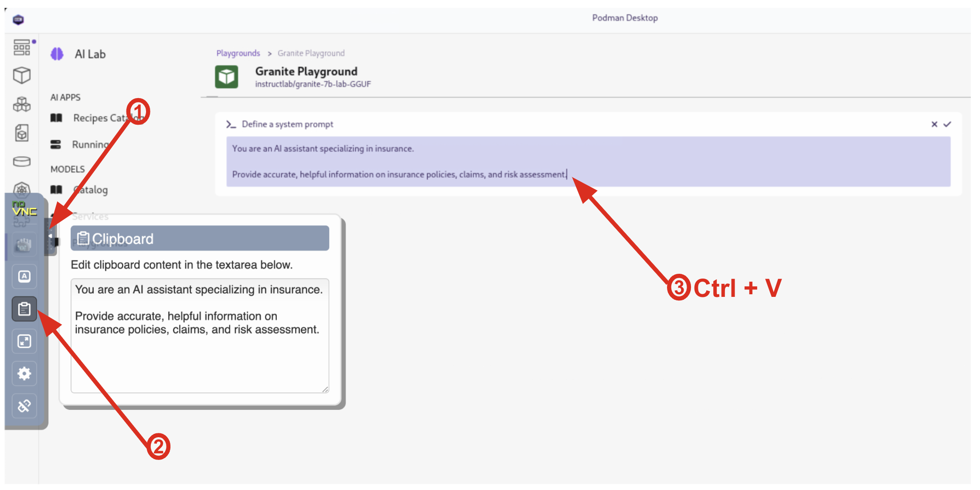Screen dimensions: 980x490
Task: Toggle noVNC drag viewport hand button
Action: (x=24, y=245)
